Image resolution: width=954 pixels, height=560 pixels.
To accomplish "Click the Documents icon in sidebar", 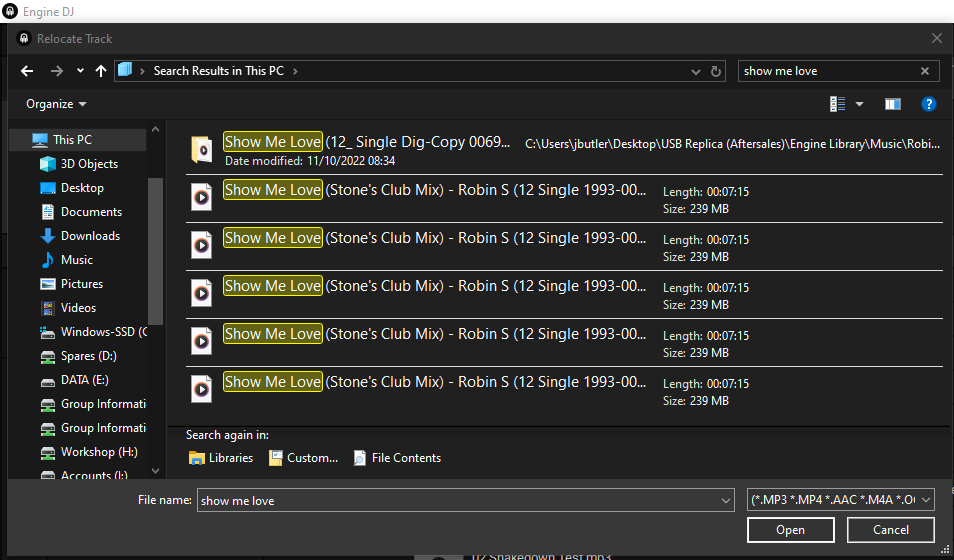I will pyautogui.click(x=47, y=212).
